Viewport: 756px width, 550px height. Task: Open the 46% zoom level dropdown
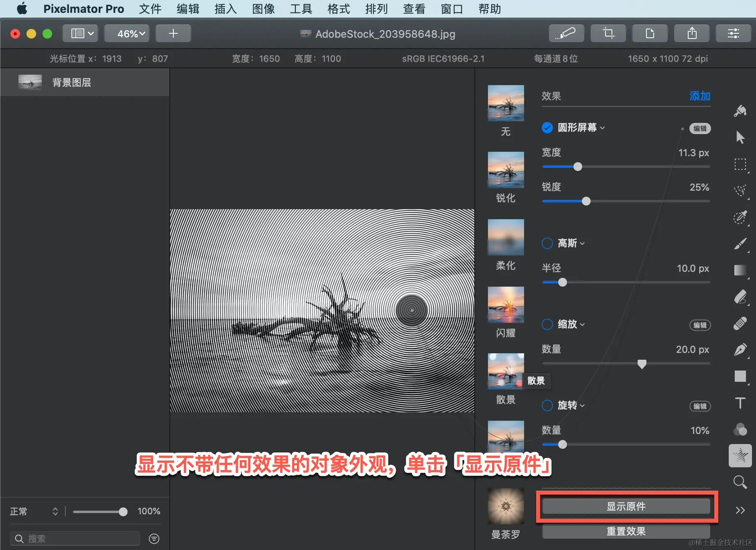pos(127,33)
